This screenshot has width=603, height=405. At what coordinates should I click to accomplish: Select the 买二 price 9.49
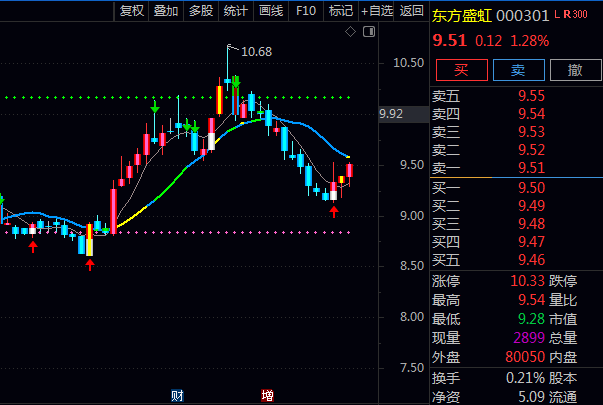point(531,206)
